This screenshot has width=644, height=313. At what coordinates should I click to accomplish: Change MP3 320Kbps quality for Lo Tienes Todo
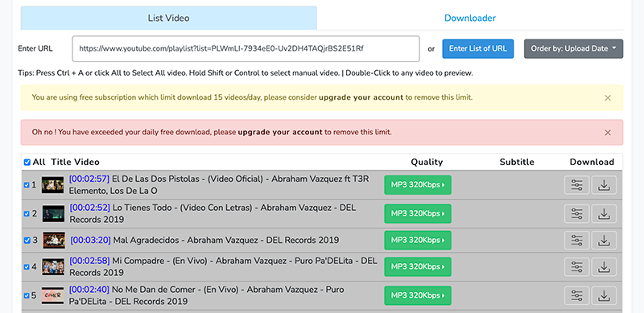(x=418, y=213)
